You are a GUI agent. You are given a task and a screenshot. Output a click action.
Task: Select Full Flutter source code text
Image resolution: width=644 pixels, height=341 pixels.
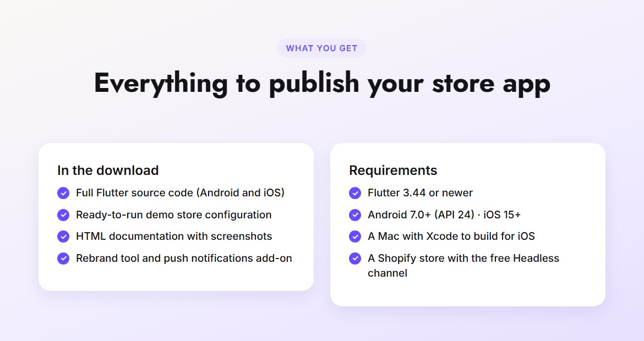tap(181, 193)
